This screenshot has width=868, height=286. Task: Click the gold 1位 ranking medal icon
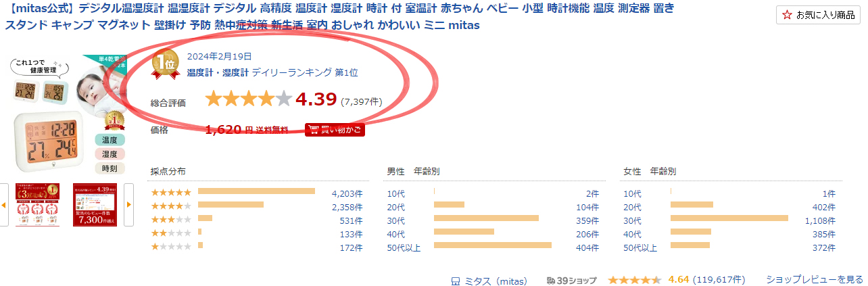coord(166,64)
